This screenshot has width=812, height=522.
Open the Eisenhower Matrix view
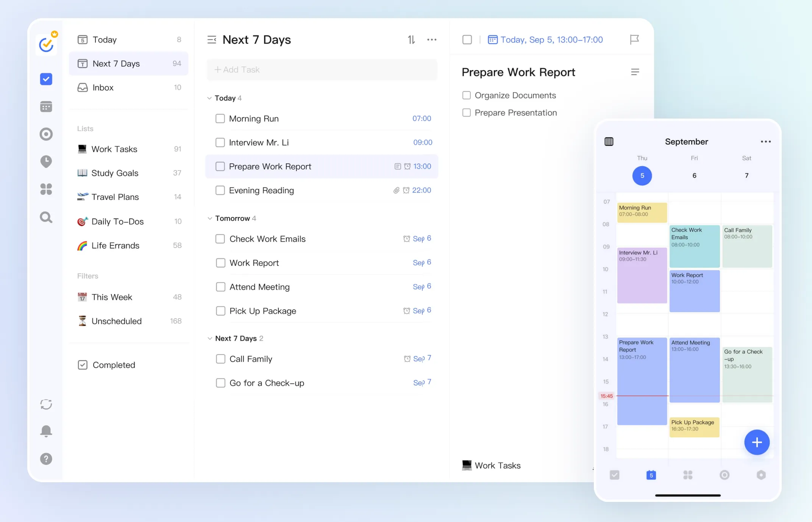pos(46,189)
